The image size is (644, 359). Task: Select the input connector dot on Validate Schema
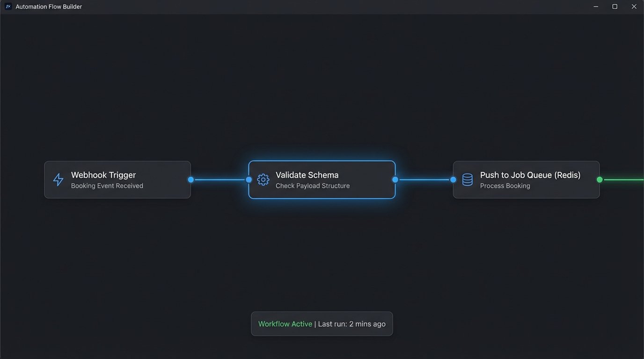[249, 179]
